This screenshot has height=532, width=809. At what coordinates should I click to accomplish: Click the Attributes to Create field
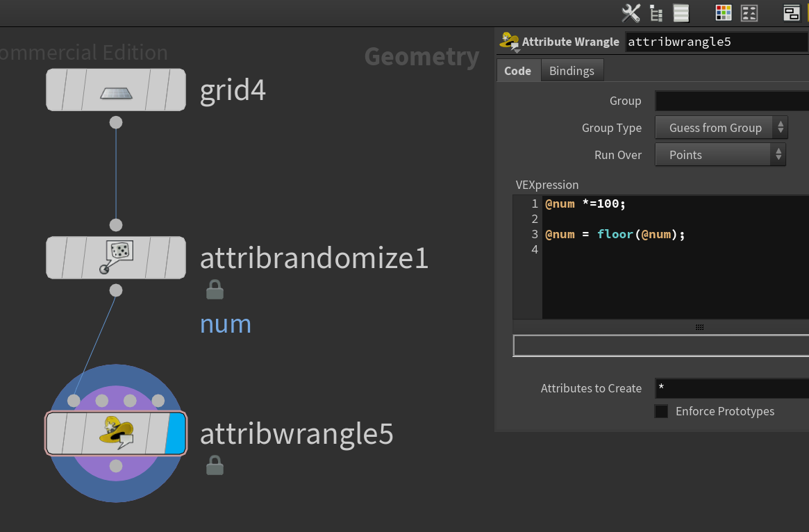[732, 388]
